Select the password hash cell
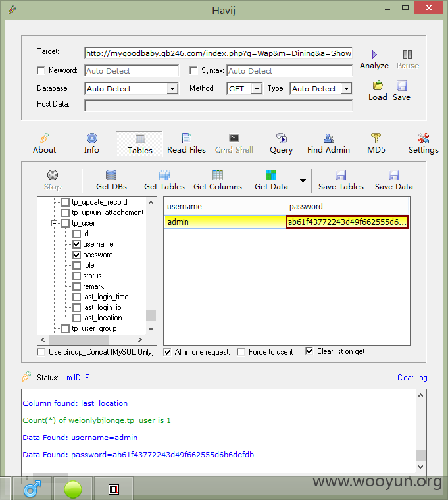This screenshot has height=500, width=448. [x=347, y=222]
